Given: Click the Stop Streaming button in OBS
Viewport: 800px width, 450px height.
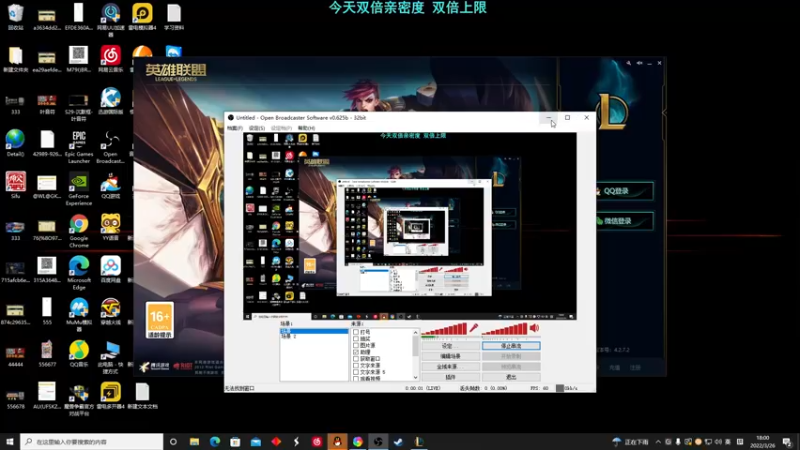Looking at the screenshot, I should [x=511, y=346].
